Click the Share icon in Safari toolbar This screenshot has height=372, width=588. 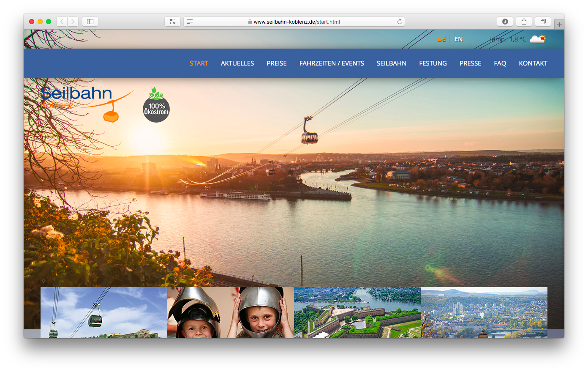(524, 22)
